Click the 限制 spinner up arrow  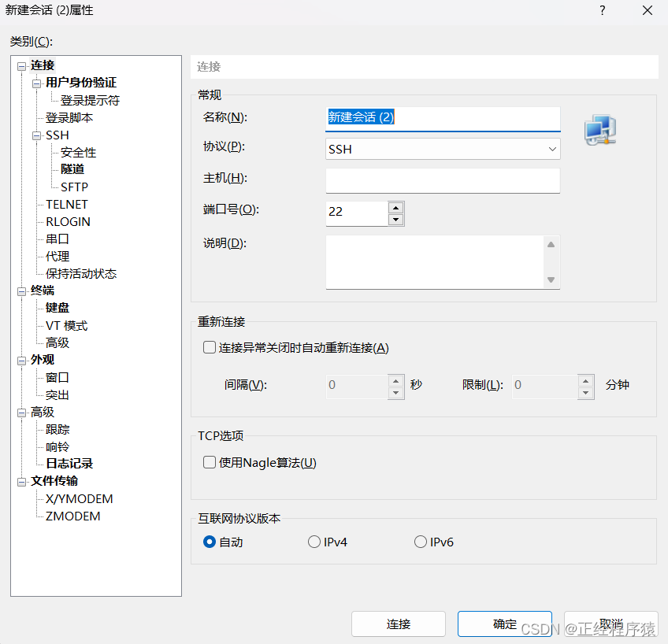(586, 381)
